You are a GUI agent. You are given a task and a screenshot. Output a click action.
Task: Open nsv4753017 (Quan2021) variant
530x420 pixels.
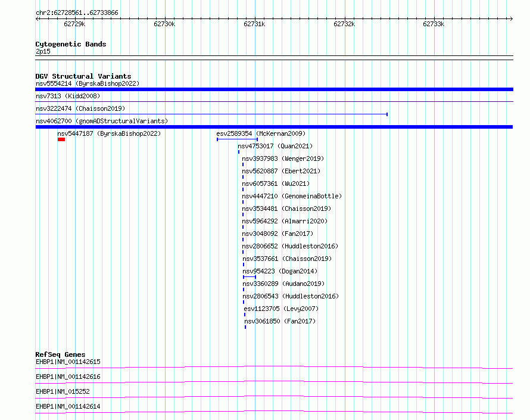click(275, 146)
